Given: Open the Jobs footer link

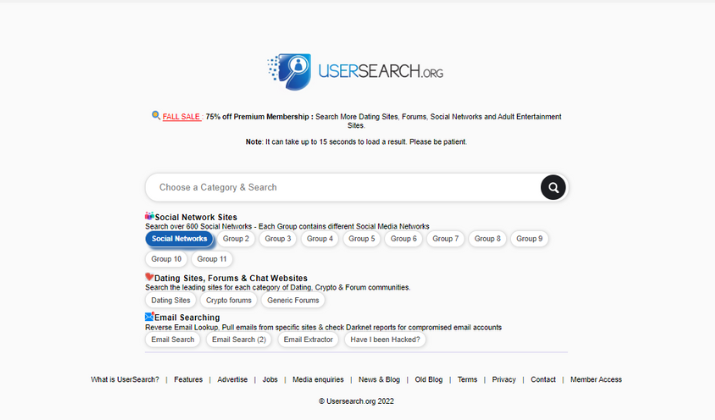Looking at the screenshot, I should coord(270,379).
